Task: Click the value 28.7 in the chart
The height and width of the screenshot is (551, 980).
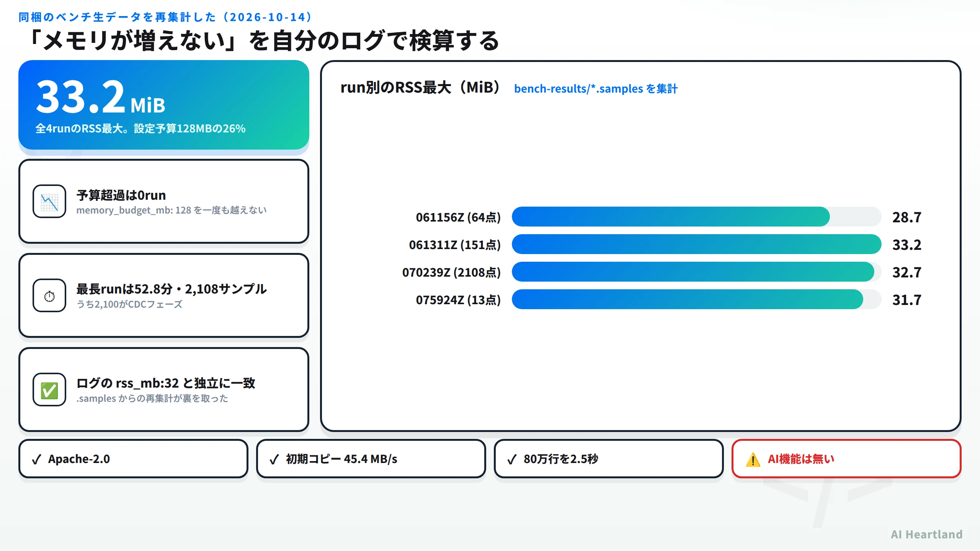Action: (906, 217)
